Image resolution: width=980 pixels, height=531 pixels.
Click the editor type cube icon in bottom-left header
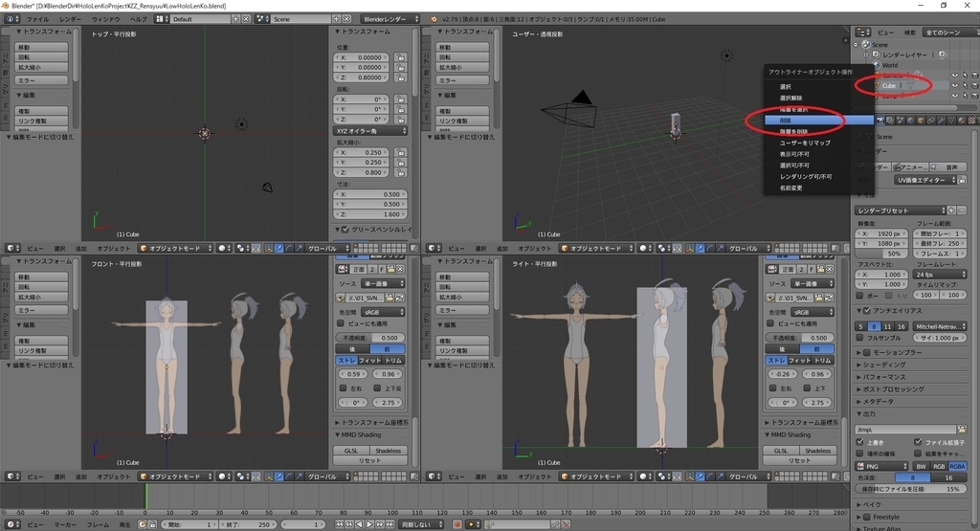click(10, 476)
